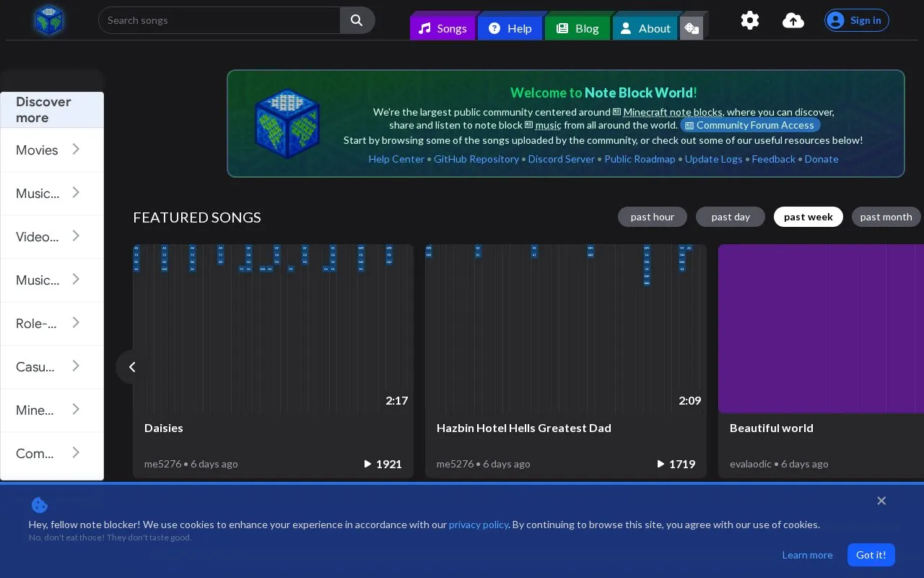
Task: Select the past month filter
Action: tap(886, 217)
